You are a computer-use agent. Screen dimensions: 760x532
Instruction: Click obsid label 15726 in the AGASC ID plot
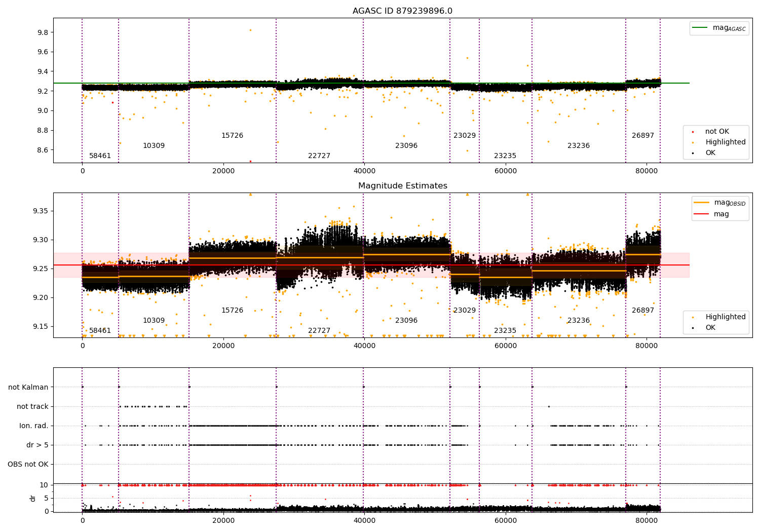[232, 135]
